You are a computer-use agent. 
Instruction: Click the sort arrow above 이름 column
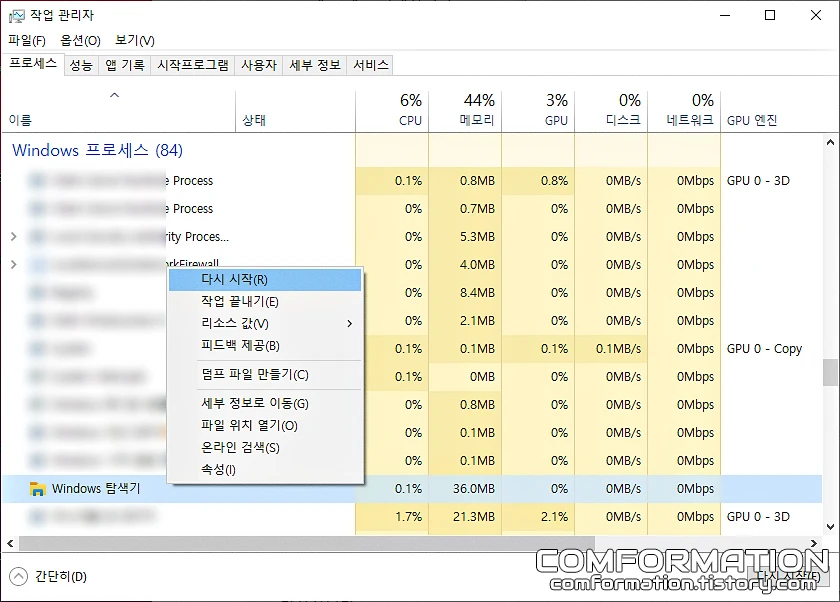[x=114, y=95]
